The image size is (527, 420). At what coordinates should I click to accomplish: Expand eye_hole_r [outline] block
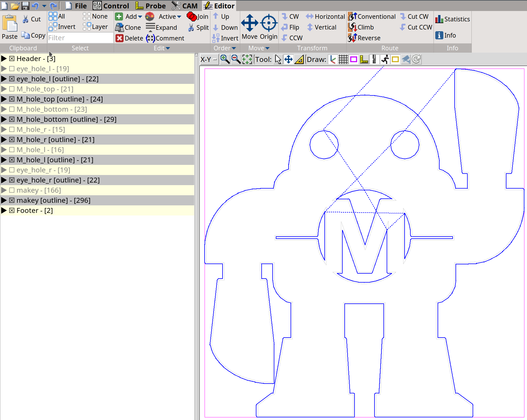click(x=4, y=180)
